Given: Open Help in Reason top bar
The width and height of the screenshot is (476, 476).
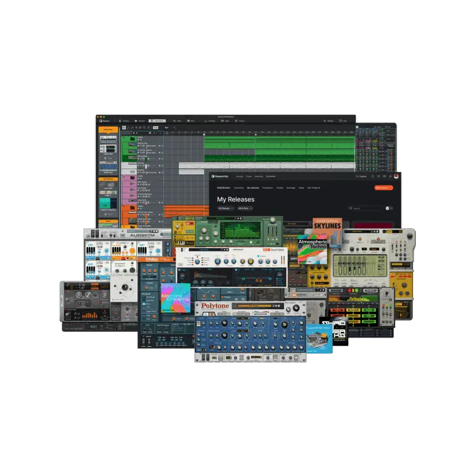Looking at the screenshot, I should click(343, 121).
